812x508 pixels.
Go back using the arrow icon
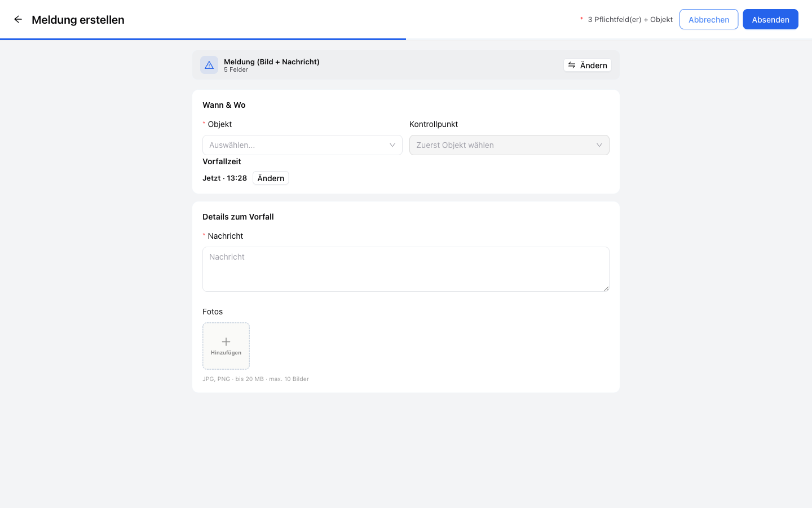pos(18,19)
